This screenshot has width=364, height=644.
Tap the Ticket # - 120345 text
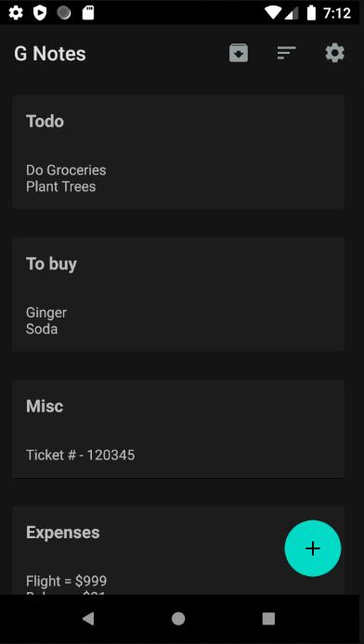click(x=81, y=455)
